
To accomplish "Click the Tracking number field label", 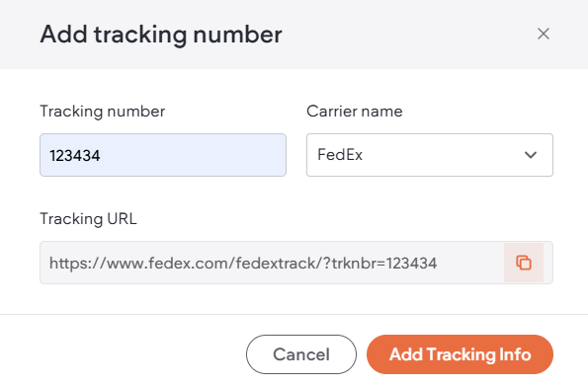I will 103,112.
